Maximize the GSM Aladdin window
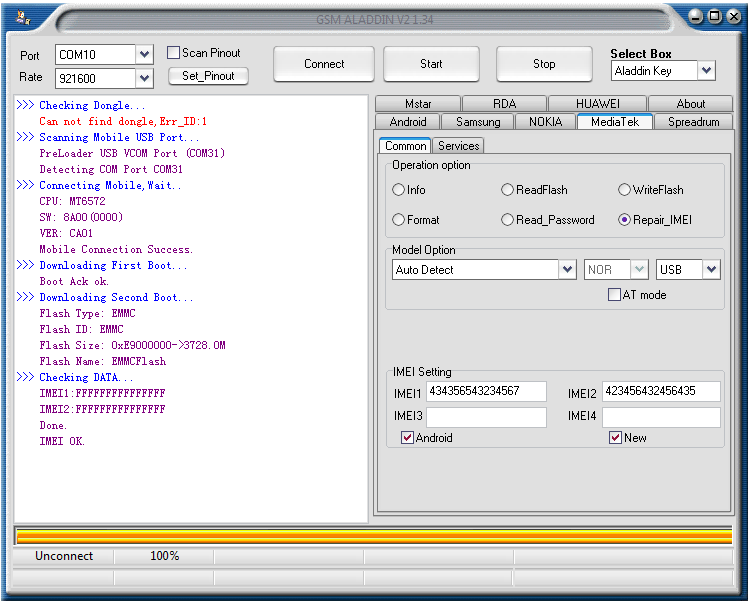Viewport: 748px width, 602px height. click(714, 17)
